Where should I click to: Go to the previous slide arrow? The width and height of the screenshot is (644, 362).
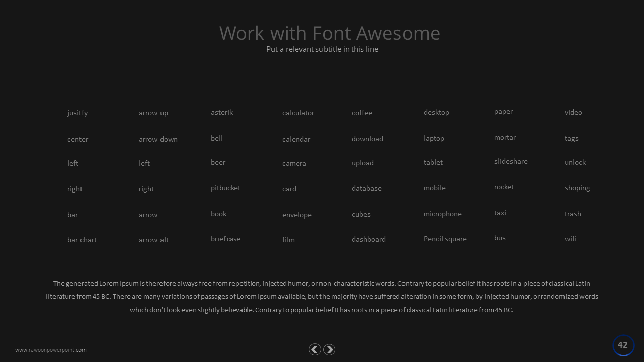(315, 349)
